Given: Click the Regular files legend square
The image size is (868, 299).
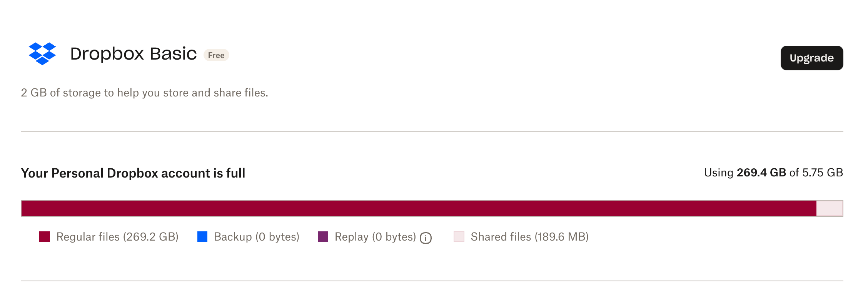Looking at the screenshot, I should pyautogui.click(x=44, y=236).
